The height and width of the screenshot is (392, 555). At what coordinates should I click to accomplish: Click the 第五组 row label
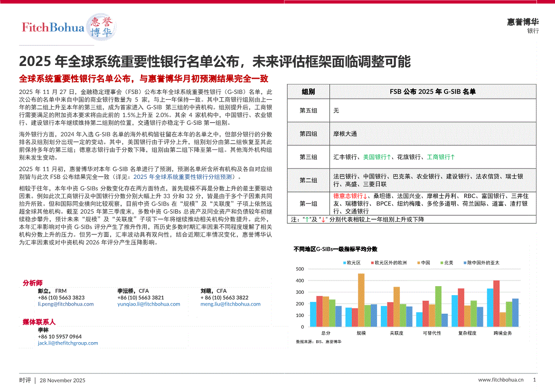point(308,110)
